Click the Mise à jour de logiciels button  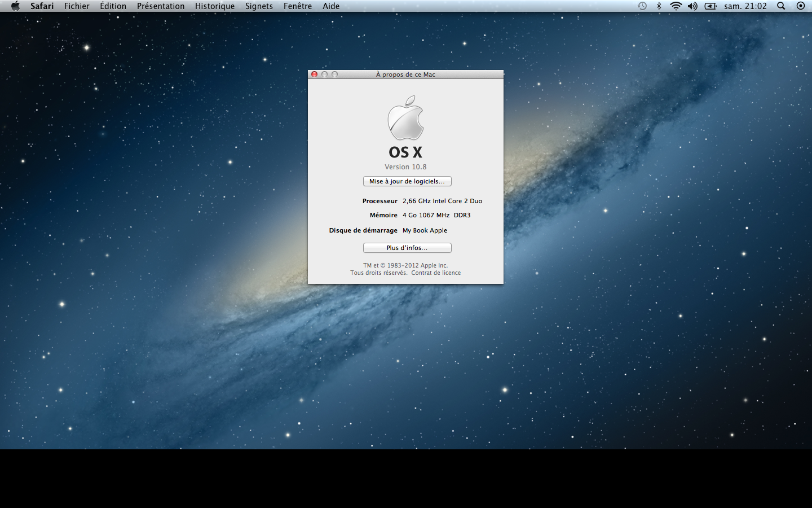pos(407,181)
